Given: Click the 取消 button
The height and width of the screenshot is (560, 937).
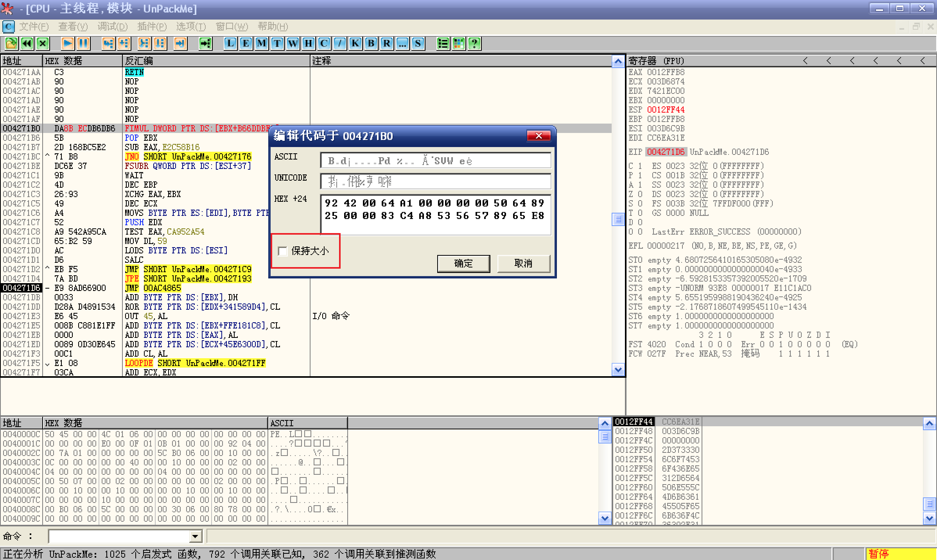Looking at the screenshot, I should pos(523,263).
